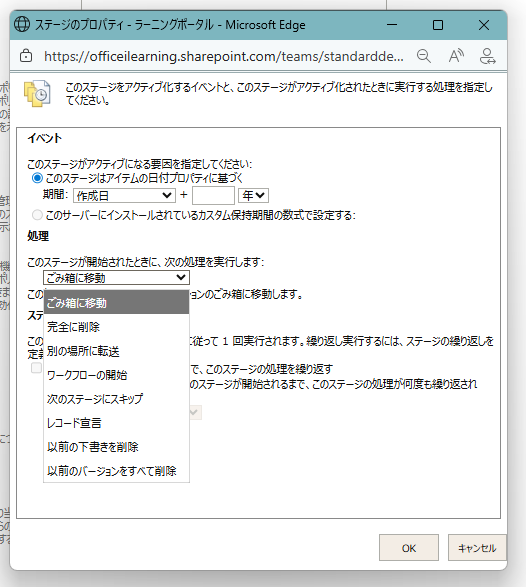Viewport: 526px width, 587px height.
Task: Open the zoom magnifier in address bar
Action: pyautogui.click(x=424, y=56)
